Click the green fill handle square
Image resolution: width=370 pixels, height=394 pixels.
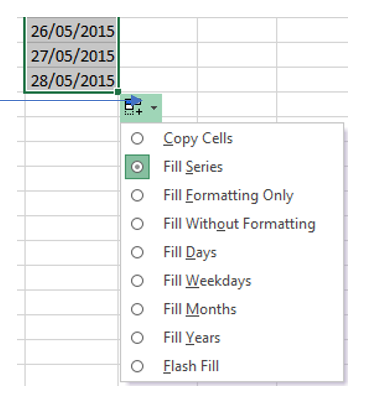pos(118,92)
